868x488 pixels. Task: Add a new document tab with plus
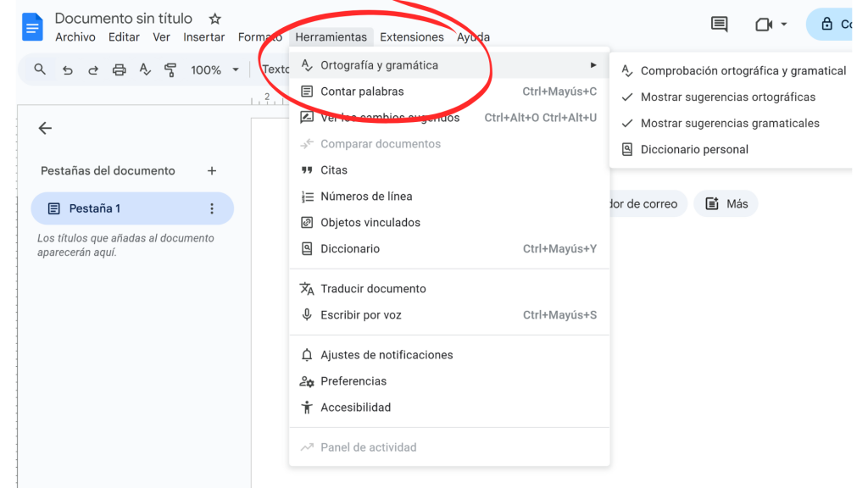[x=212, y=171]
